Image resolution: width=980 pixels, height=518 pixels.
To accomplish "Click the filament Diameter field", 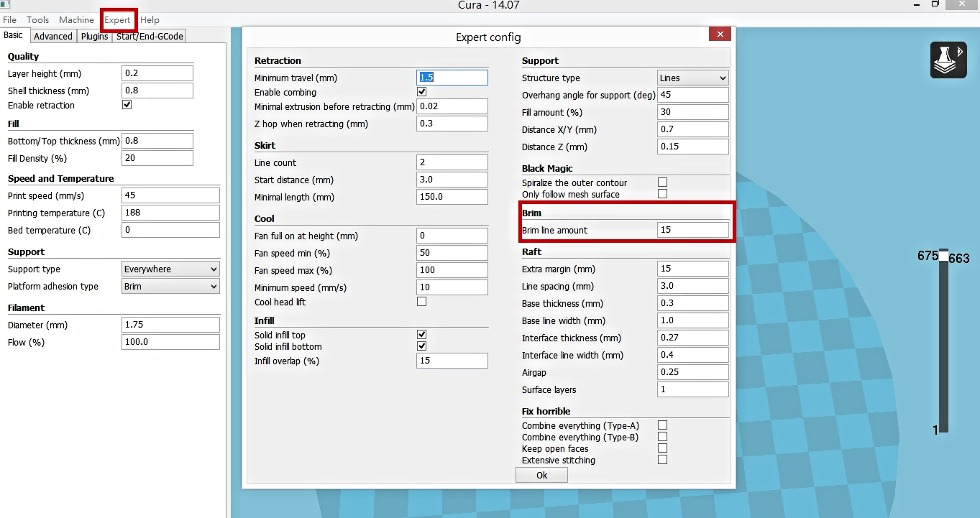I will tap(171, 325).
